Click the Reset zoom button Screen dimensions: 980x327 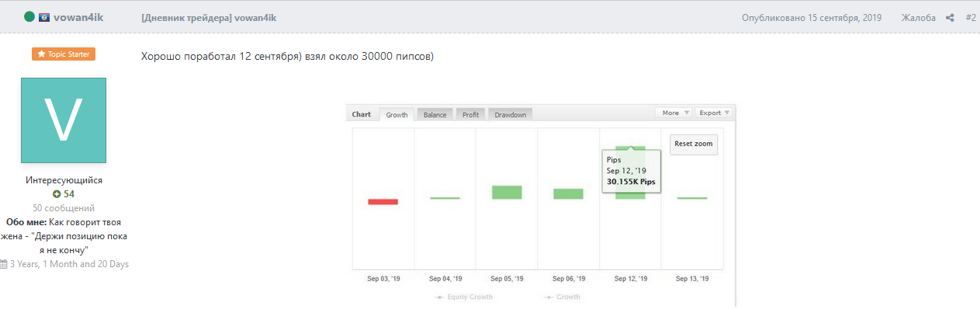click(x=694, y=144)
